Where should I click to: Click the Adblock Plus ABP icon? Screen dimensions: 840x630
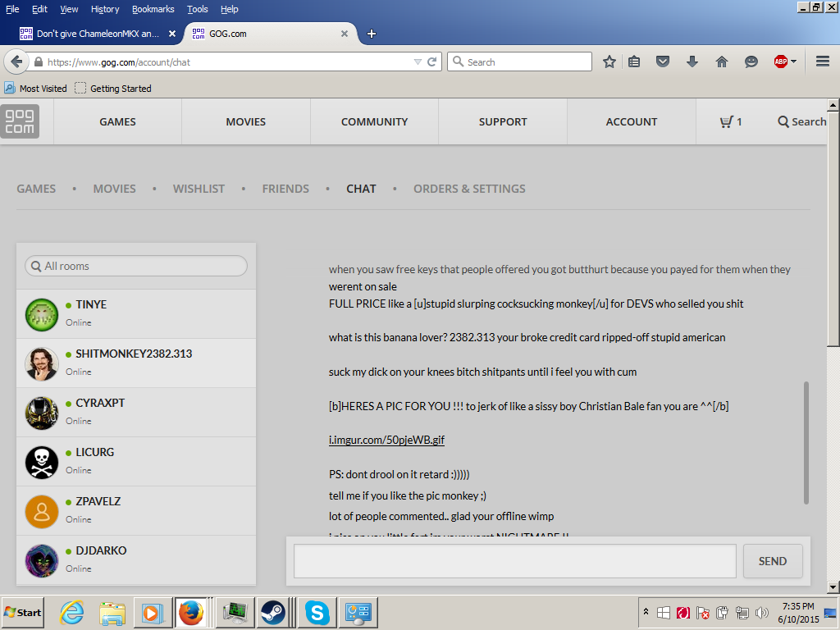781,62
